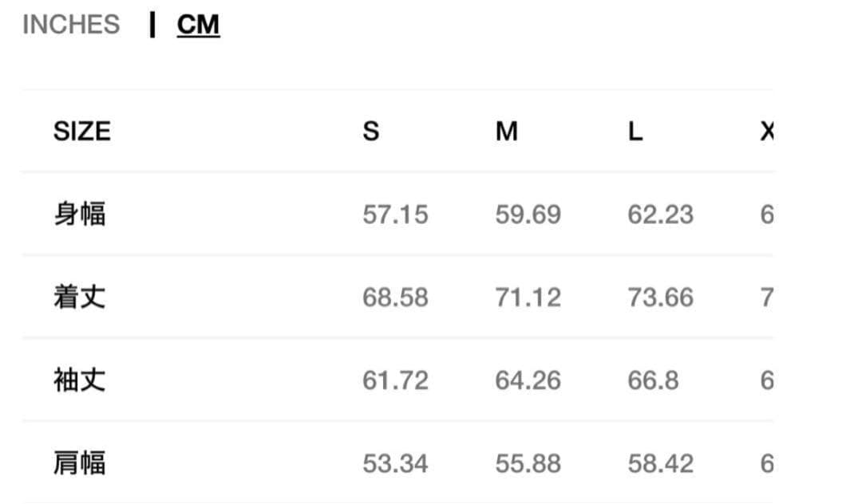
Task: Click the SIZE column header
Action: coord(81,131)
